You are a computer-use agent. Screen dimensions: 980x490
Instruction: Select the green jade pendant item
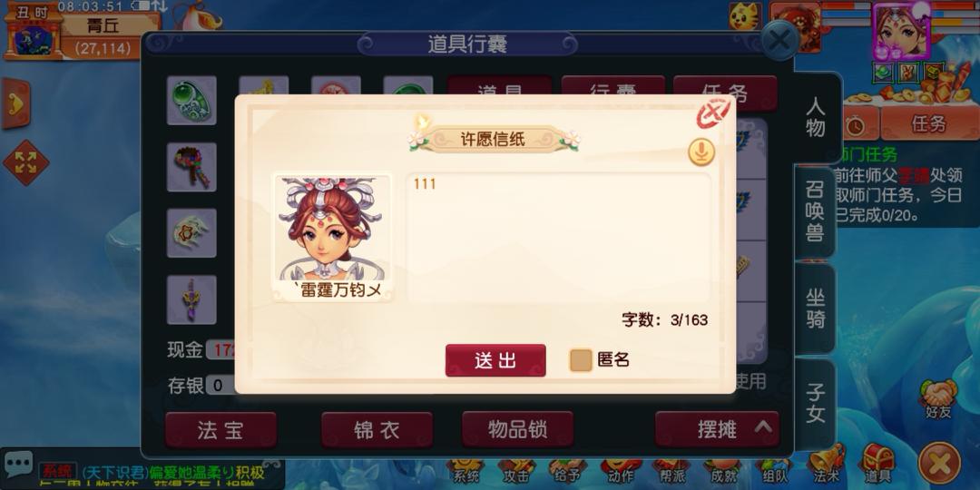191,101
